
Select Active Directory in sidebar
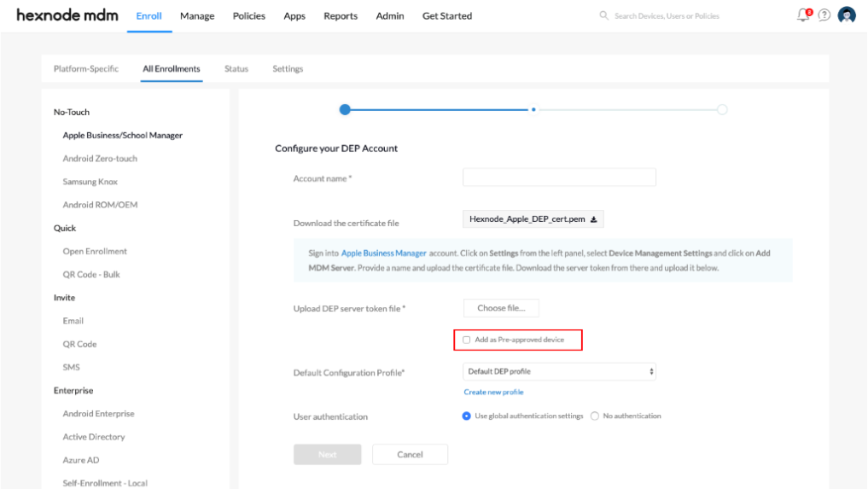point(94,438)
